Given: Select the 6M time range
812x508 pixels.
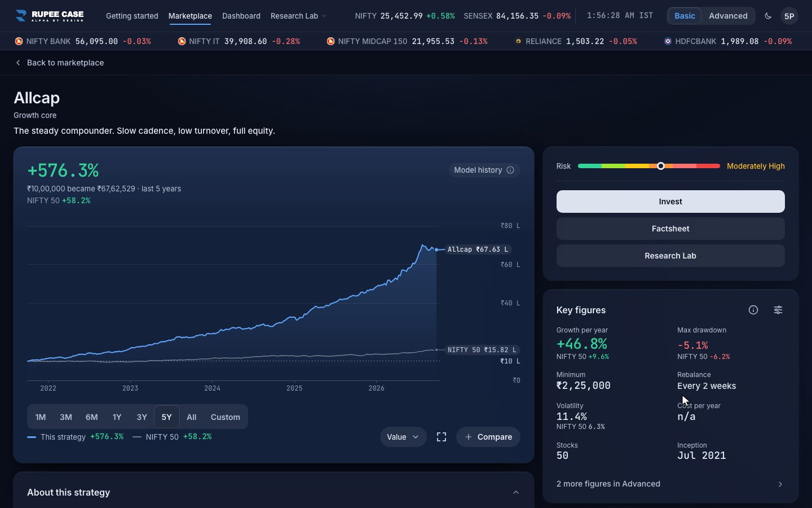Looking at the screenshot, I should click(x=91, y=417).
